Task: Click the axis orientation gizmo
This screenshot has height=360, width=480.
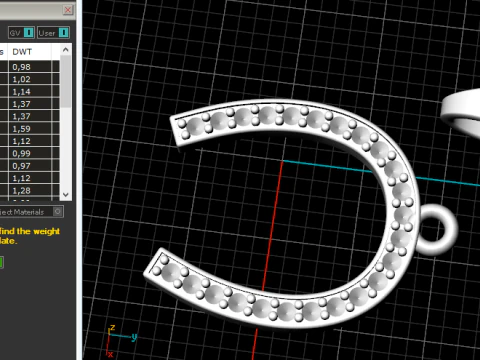Action: pyautogui.click(x=121, y=341)
